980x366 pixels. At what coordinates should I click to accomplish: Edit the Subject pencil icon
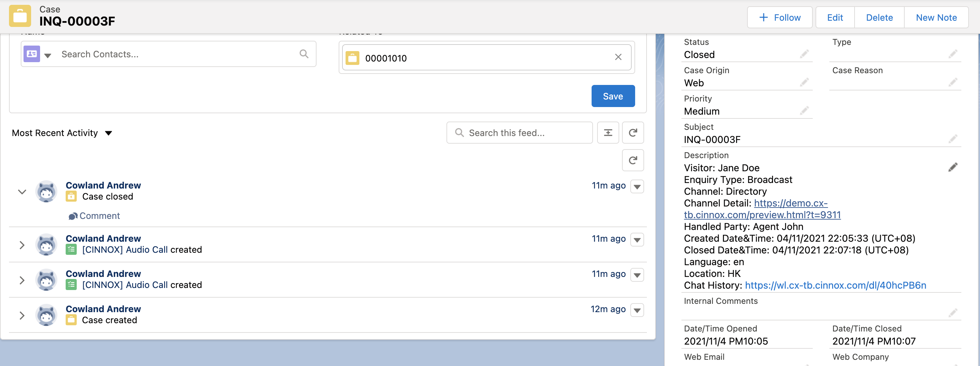pyautogui.click(x=953, y=139)
